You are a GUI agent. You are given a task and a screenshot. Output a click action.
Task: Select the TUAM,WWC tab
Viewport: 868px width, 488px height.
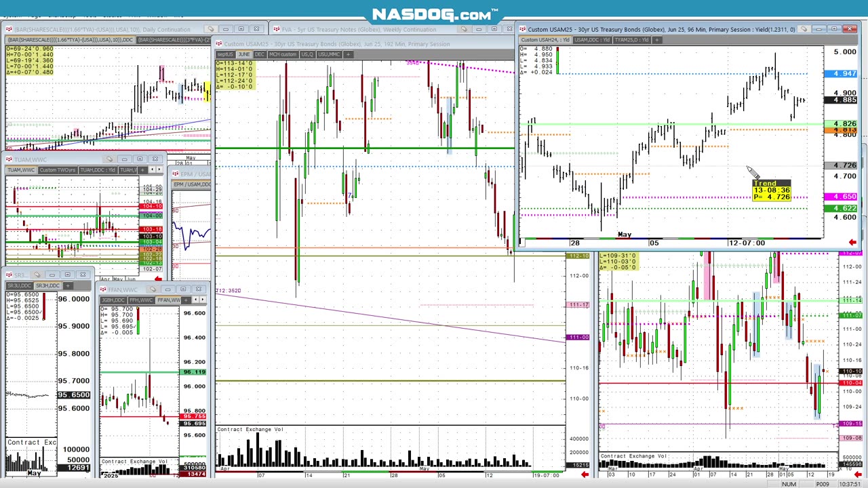[x=22, y=169]
